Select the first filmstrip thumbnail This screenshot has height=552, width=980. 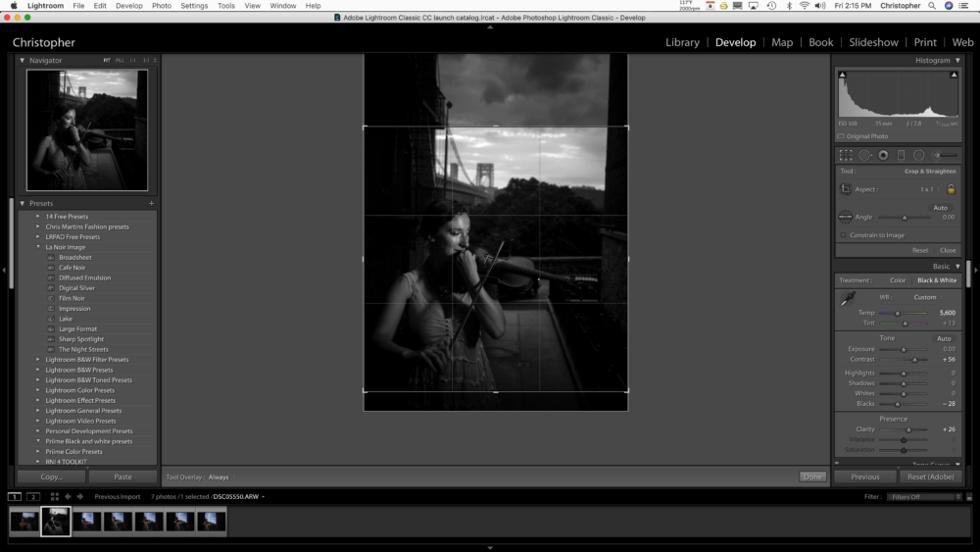24,522
